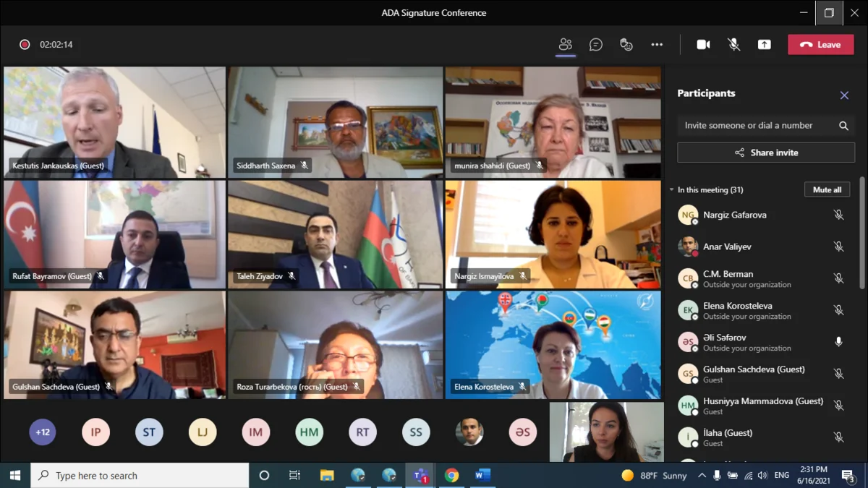
Task: Open the More actions ellipsis menu
Action: [657, 45]
